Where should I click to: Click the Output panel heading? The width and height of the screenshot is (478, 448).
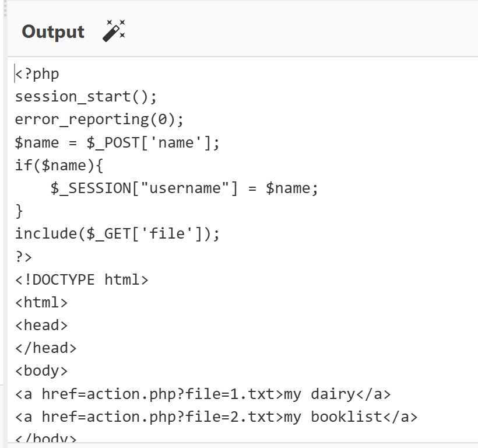pyautogui.click(x=53, y=32)
